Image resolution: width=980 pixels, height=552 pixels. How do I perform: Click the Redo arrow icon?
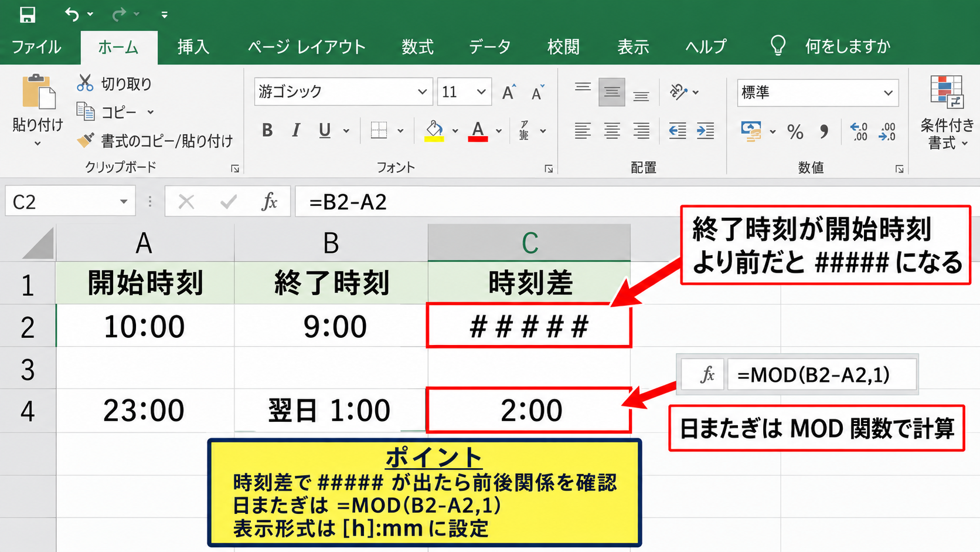coord(119,14)
